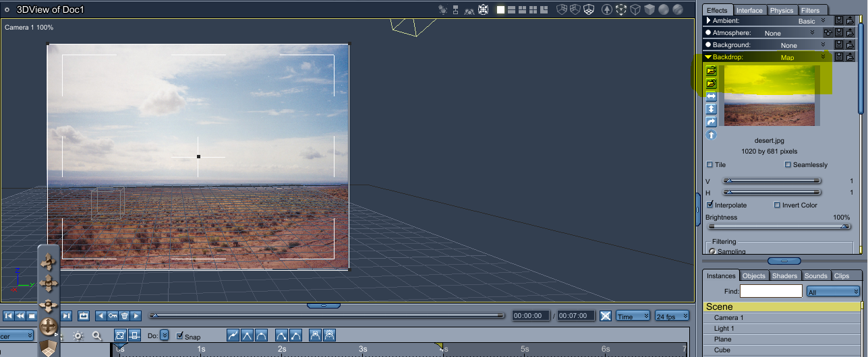Image resolution: width=868 pixels, height=357 pixels.
Task: Open the Clips tab
Action: [842, 275]
